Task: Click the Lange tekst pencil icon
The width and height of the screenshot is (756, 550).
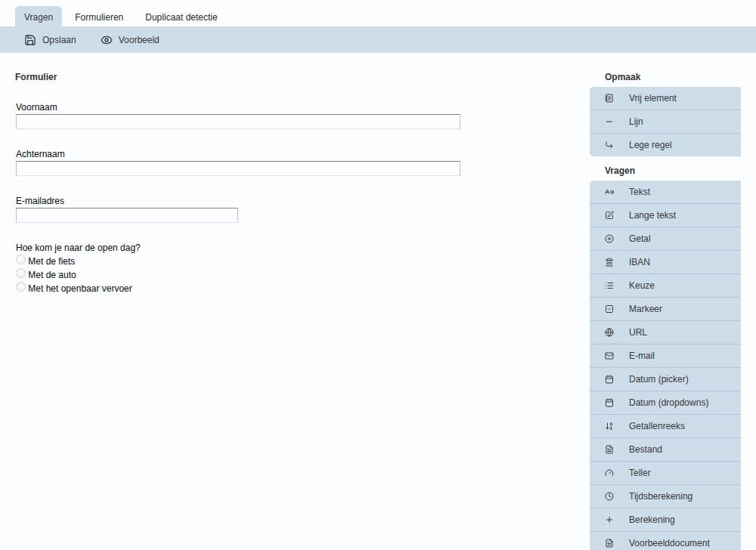Action: click(609, 215)
